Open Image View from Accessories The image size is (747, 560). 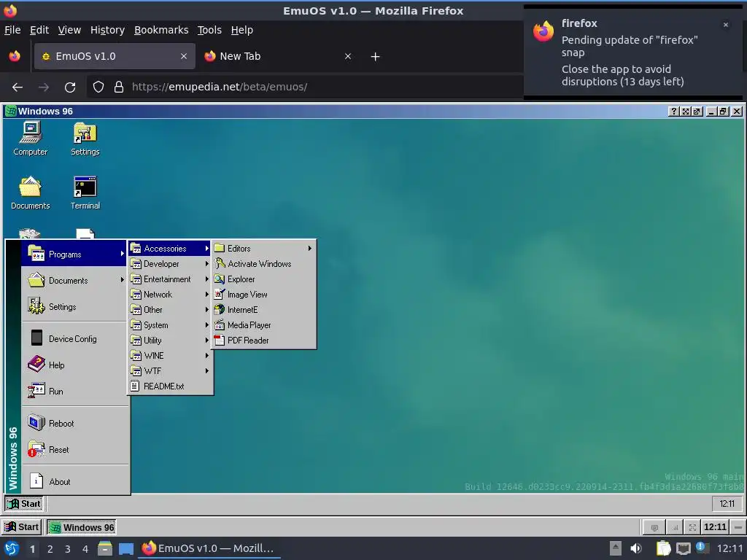click(264, 295)
